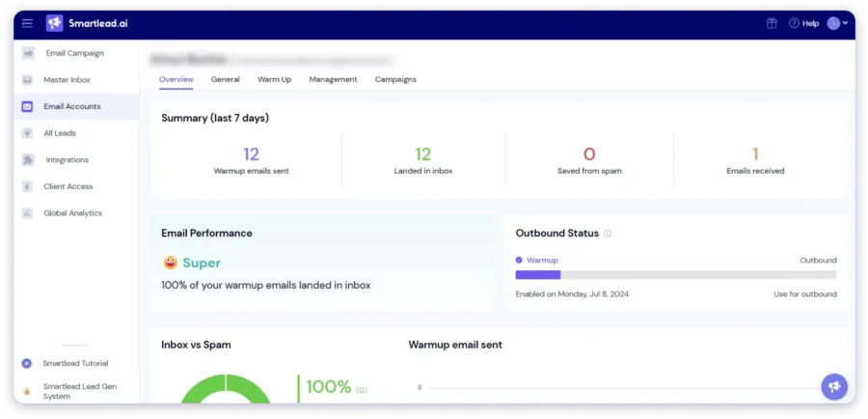Open the Campaigns tab

point(395,79)
